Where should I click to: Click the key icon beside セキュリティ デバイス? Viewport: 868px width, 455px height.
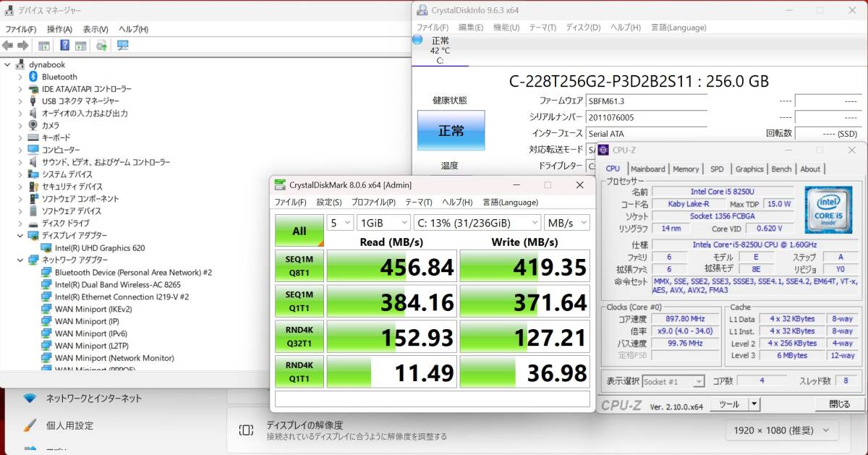pyautogui.click(x=33, y=187)
